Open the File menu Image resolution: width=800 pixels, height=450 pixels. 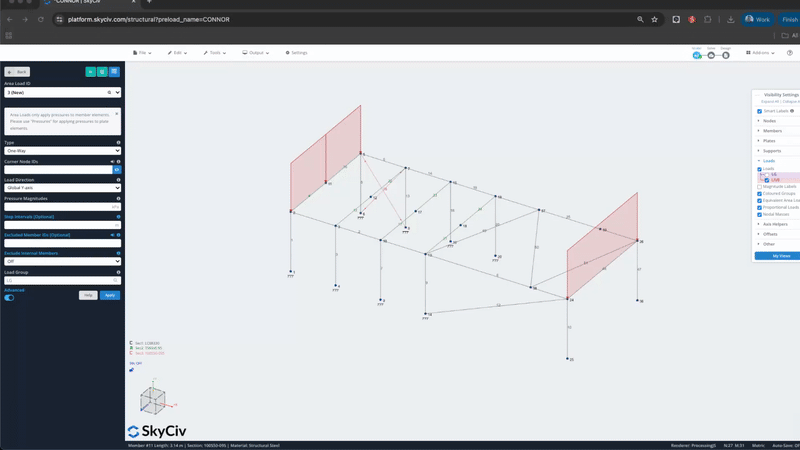[x=142, y=53]
